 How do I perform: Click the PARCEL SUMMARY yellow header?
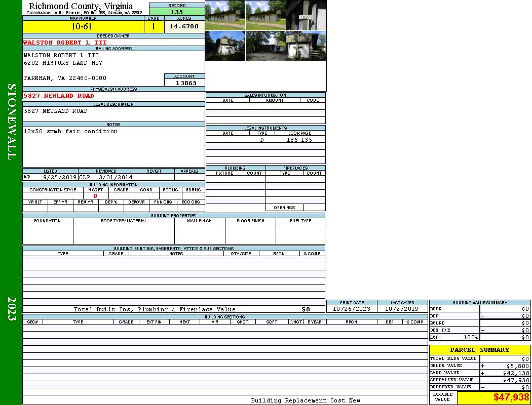480,350
